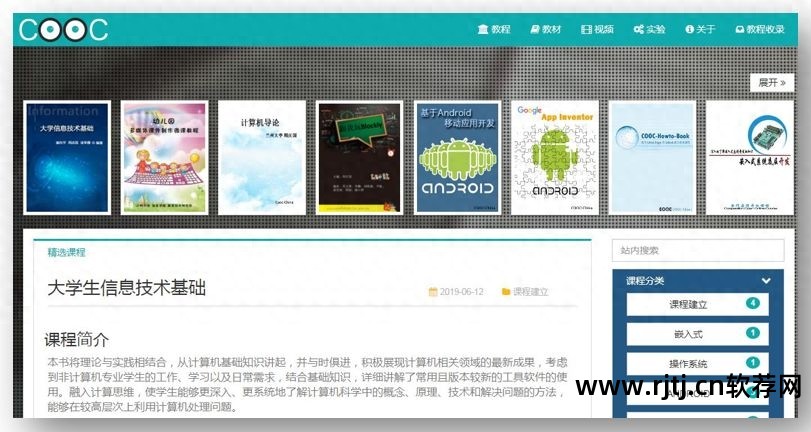Viewport: 811px width, 432px height.
Task: Select the 课程建立 category button
Action: pyautogui.click(x=698, y=304)
